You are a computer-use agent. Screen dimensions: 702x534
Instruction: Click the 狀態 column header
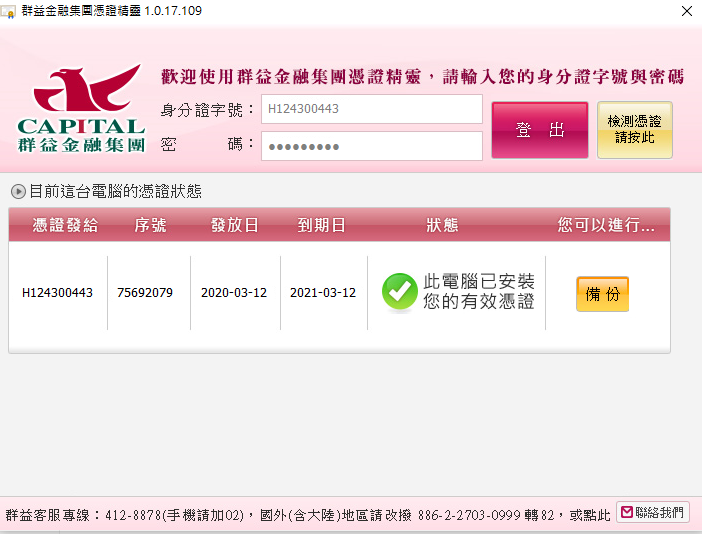pos(442,225)
